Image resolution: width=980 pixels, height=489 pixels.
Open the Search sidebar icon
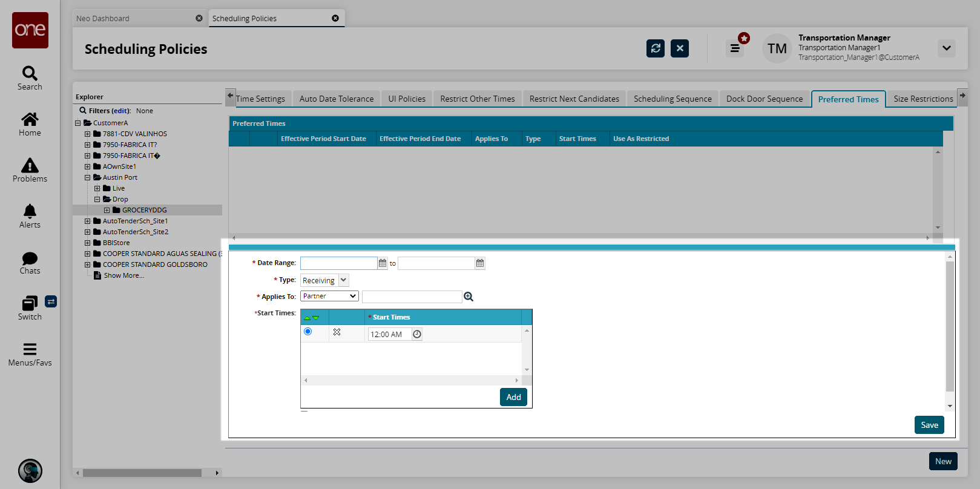30,78
